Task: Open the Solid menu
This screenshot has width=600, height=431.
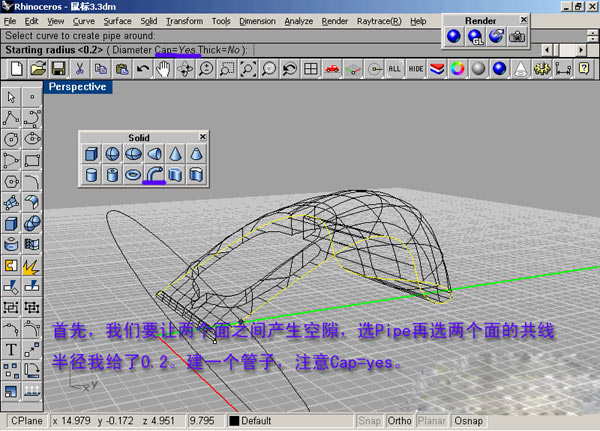Action: (x=148, y=21)
